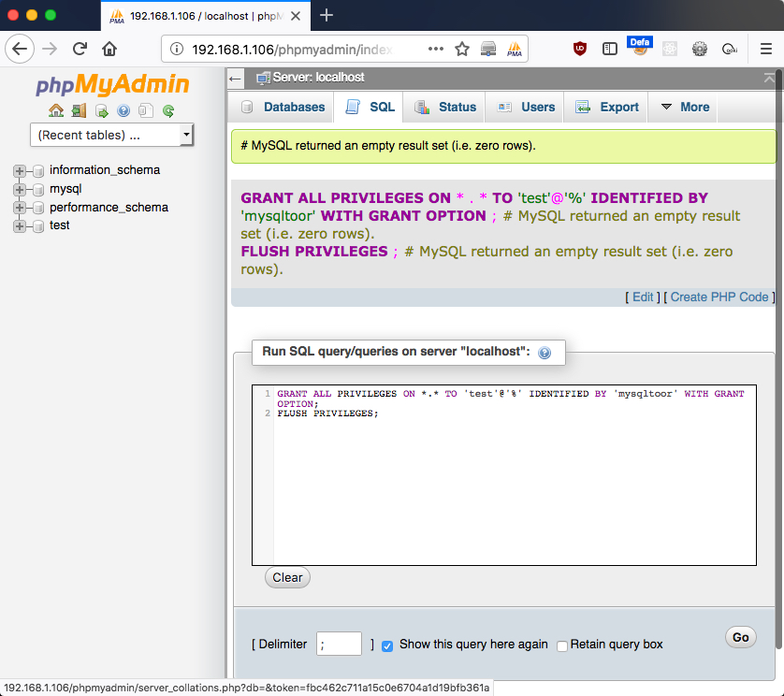The image size is (784, 696).
Task: Open page actions three-dots menu
Action: pyautogui.click(x=435, y=49)
